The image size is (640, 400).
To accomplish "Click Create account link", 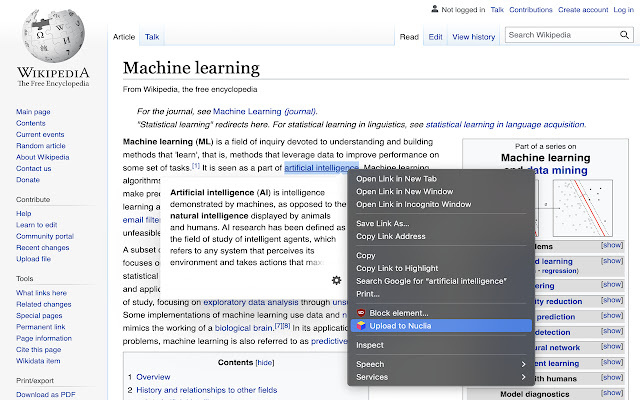I will click(583, 10).
